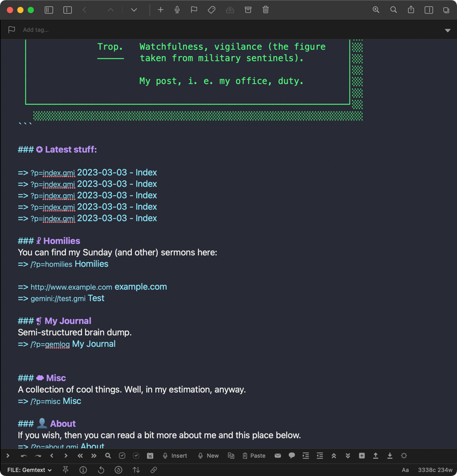
Task: Flag this draft from the top toolbar
Action: (194, 10)
